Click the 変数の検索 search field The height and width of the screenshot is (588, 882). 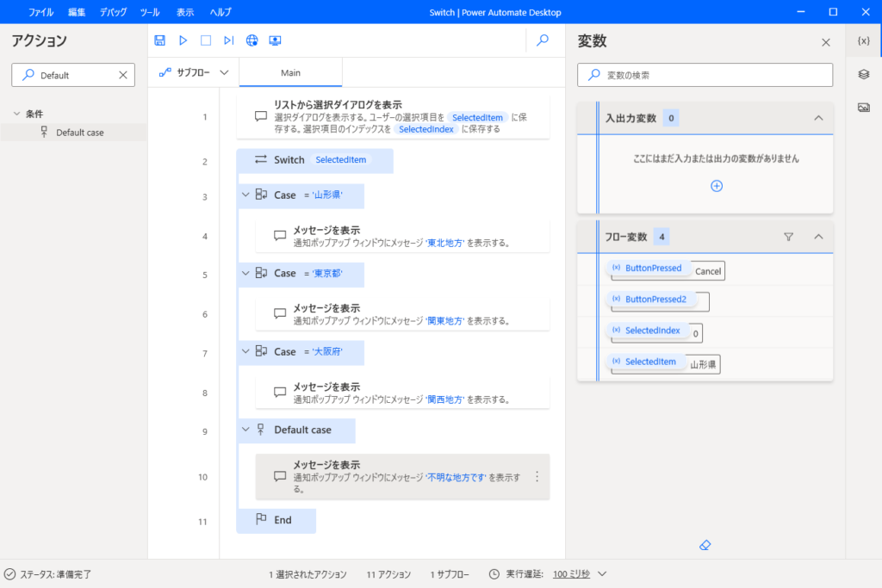[705, 75]
